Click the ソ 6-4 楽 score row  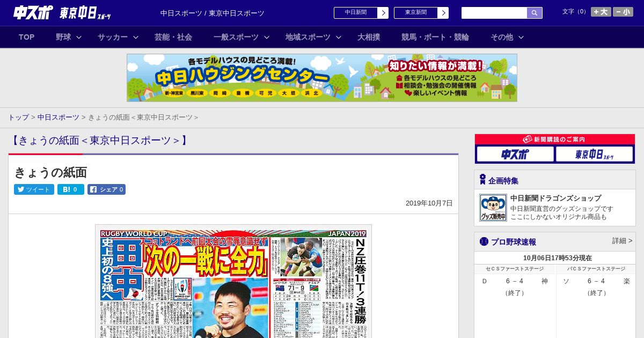point(596,281)
